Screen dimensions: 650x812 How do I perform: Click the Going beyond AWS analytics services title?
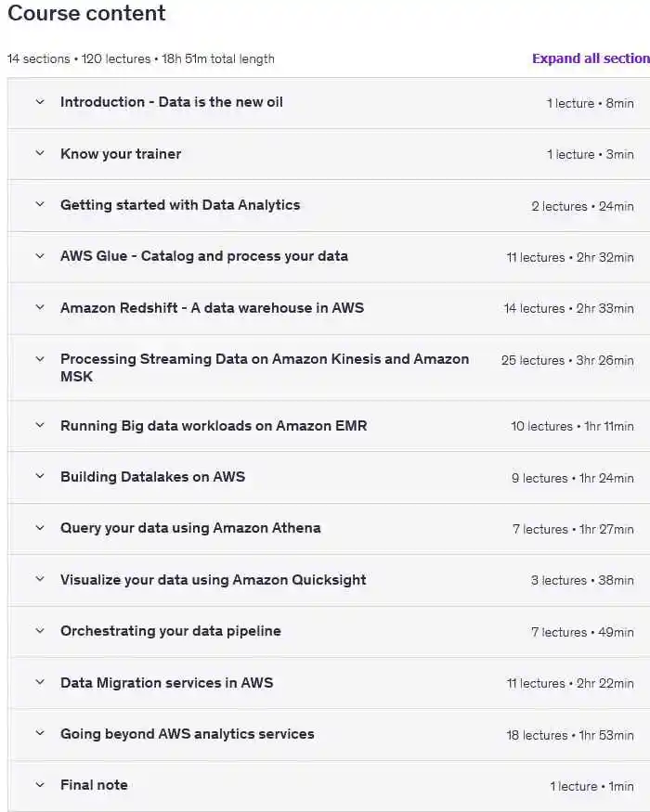(187, 734)
